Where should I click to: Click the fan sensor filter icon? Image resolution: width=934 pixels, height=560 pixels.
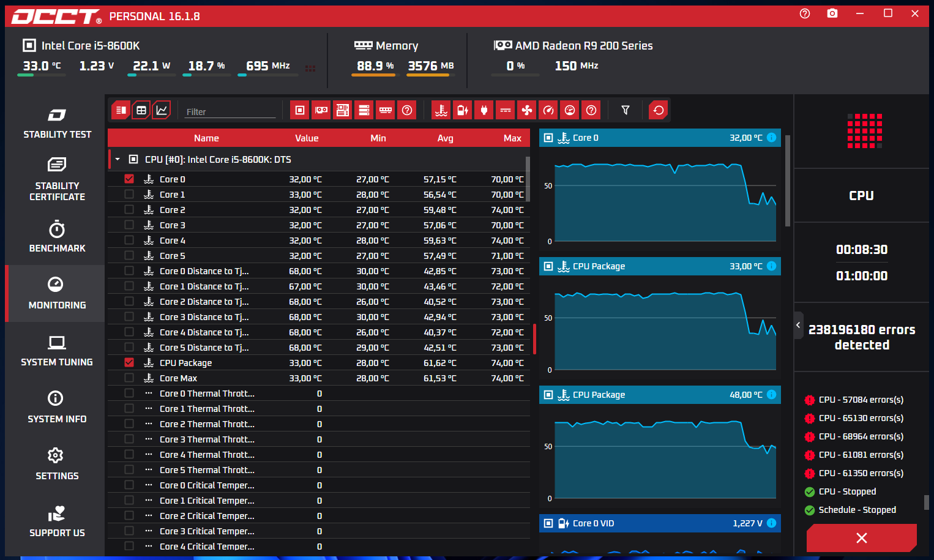point(526,110)
